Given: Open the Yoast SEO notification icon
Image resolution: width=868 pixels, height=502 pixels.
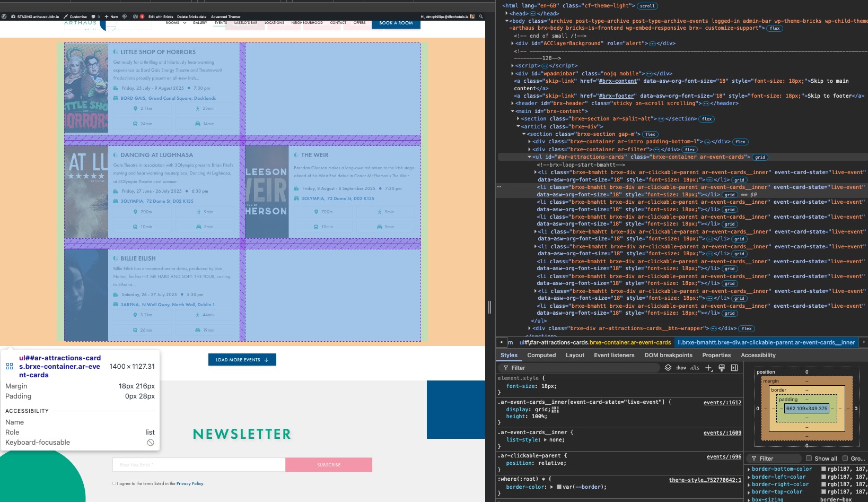Looking at the screenshot, I should point(138,16).
